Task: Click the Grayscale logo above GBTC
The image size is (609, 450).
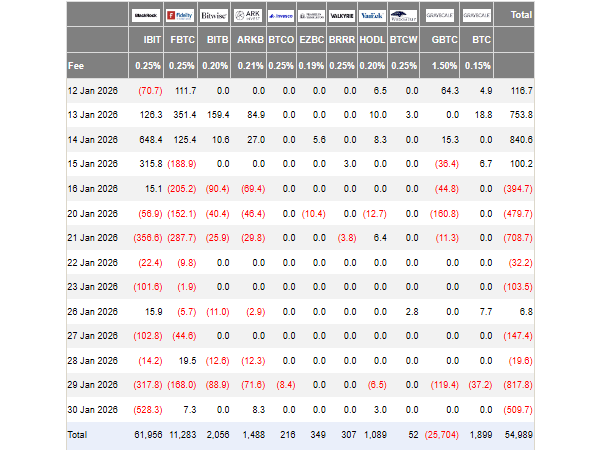Action: point(439,16)
